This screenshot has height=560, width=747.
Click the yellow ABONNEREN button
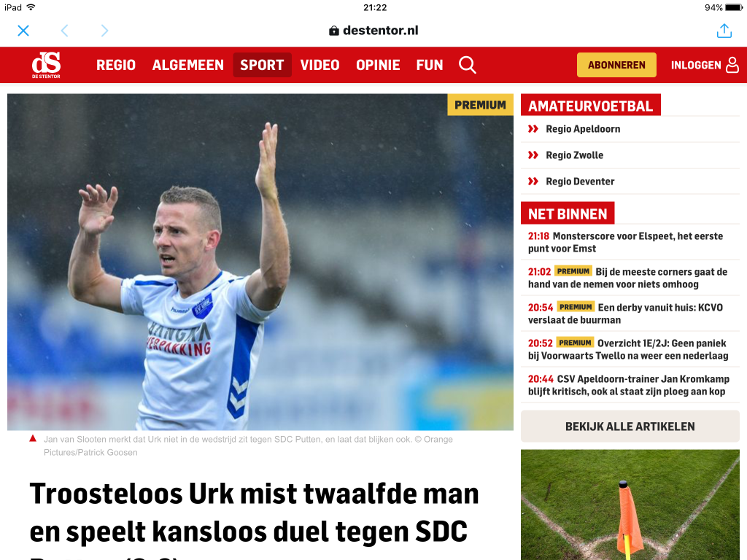(x=616, y=65)
